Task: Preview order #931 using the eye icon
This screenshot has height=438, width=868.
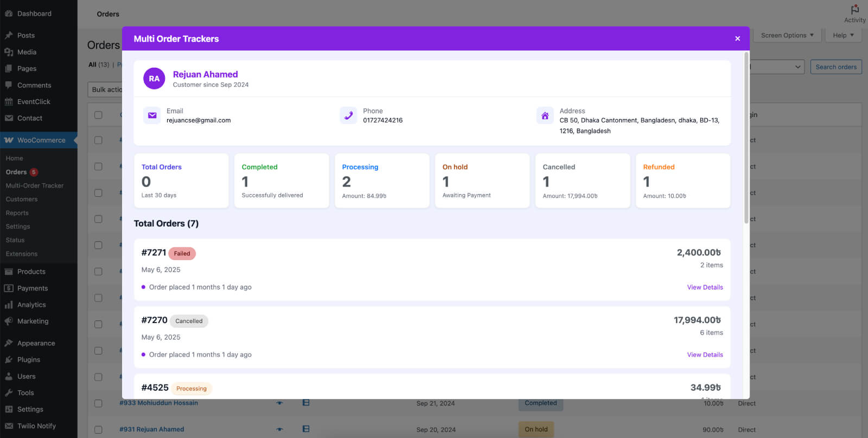Action: coord(280,429)
